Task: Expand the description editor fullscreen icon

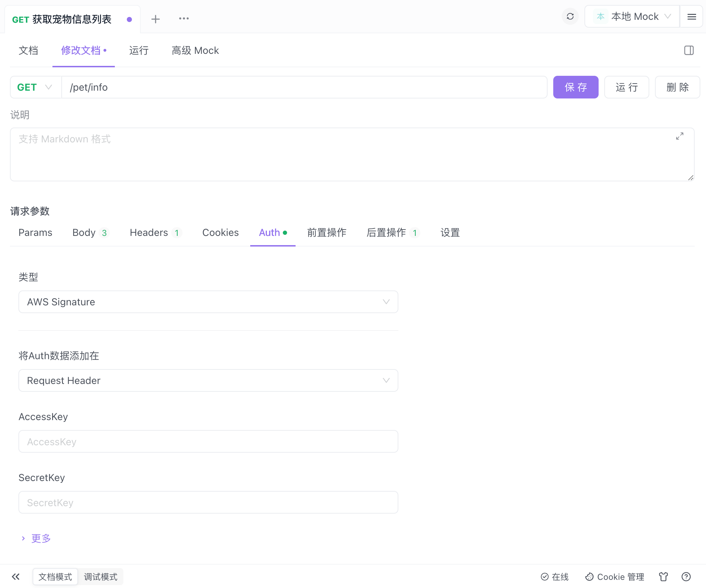Action: coord(679,136)
